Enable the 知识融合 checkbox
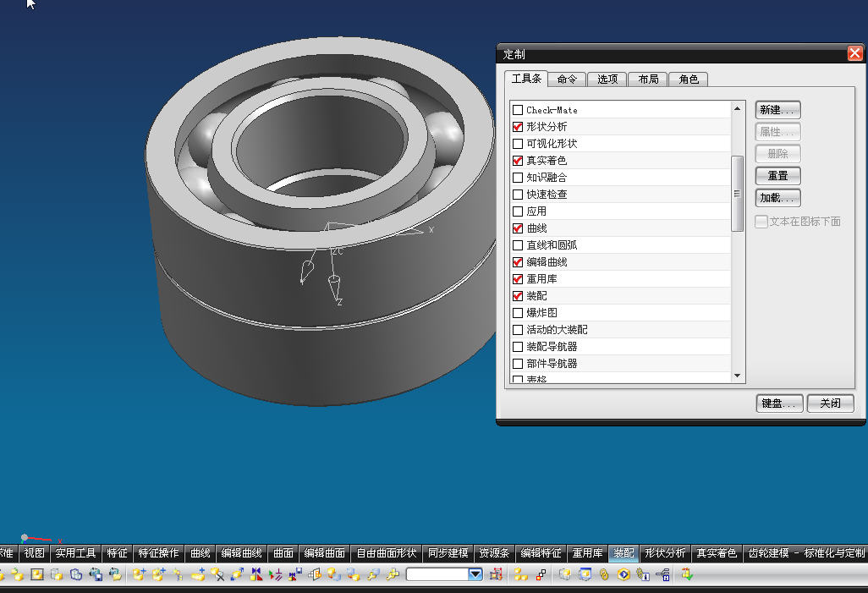Viewport: 868px width, 593px height. tap(518, 177)
